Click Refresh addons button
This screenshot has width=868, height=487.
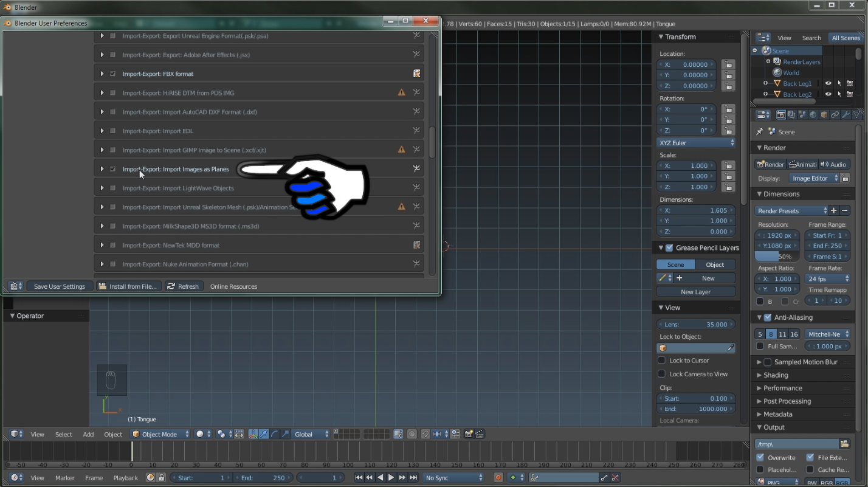(183, 286)
